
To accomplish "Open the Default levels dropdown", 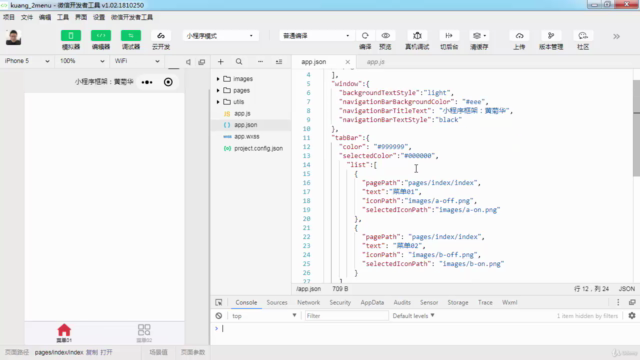I will [x=413, y=316].
